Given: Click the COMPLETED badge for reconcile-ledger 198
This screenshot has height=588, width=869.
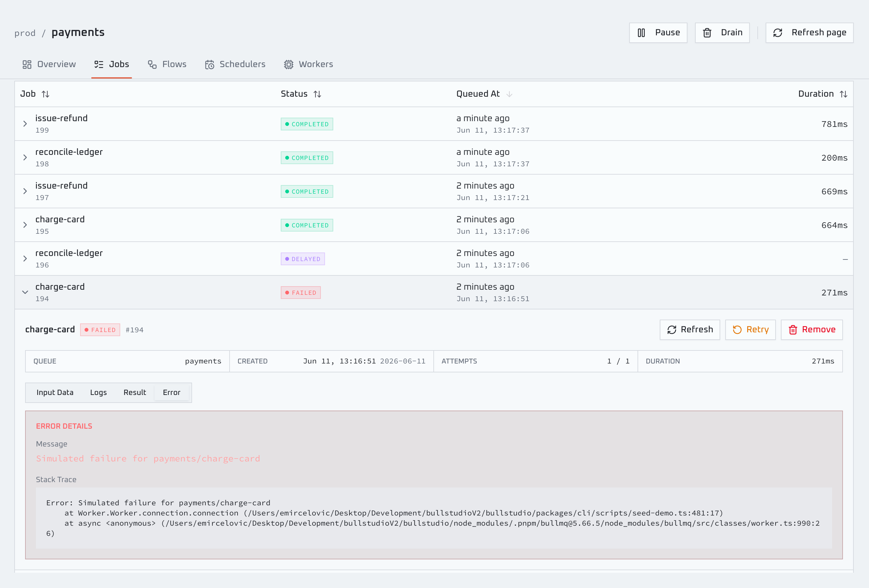Looking at the screenshot, I should (307, 158).
